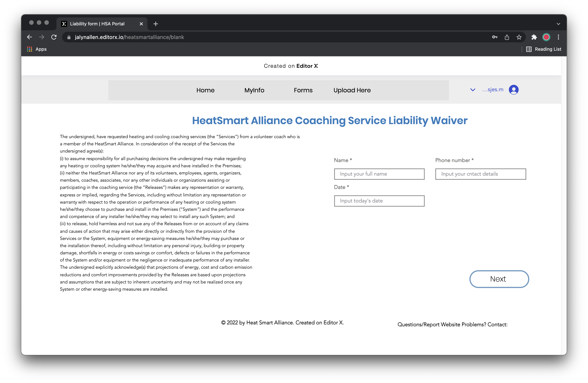
Task: Reload the current page
Action: [54, 37]
